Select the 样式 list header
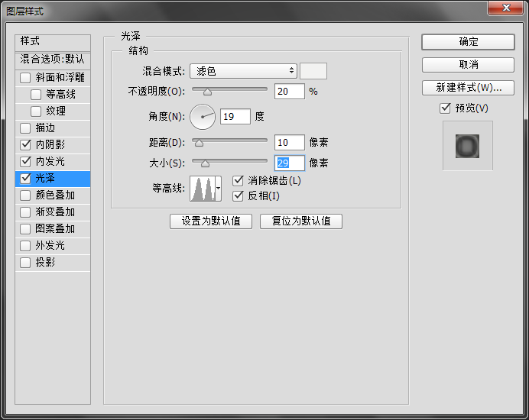529x420 pixels. [x=53, y=42]
